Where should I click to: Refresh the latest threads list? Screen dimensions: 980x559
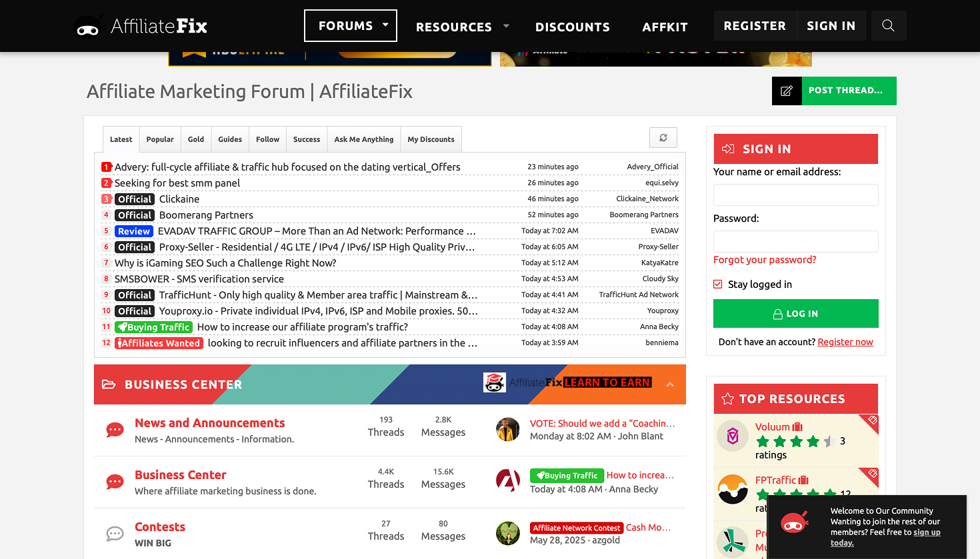(x=663, y=138)
